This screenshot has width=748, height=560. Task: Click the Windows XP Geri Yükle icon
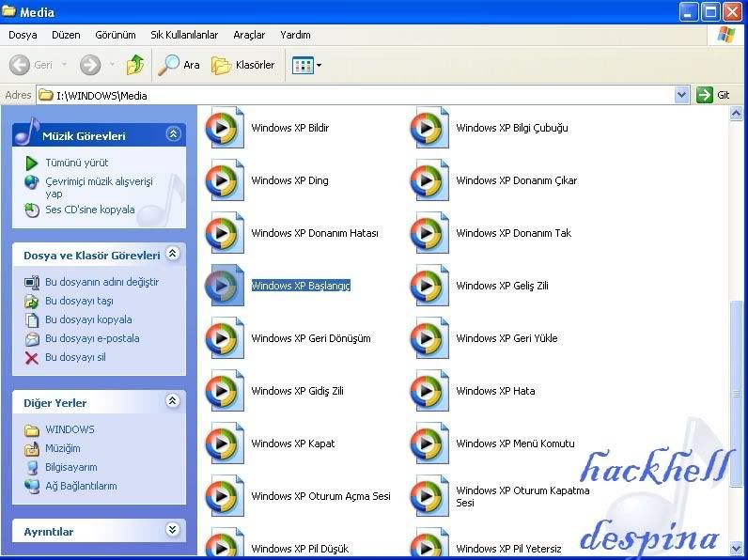[x=429, y=338]
